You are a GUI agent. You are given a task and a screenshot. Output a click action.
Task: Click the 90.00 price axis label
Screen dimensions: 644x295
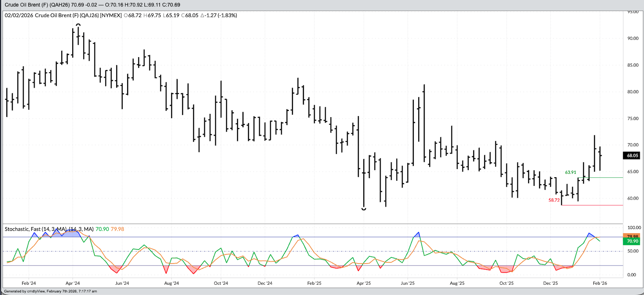(633, 38)
